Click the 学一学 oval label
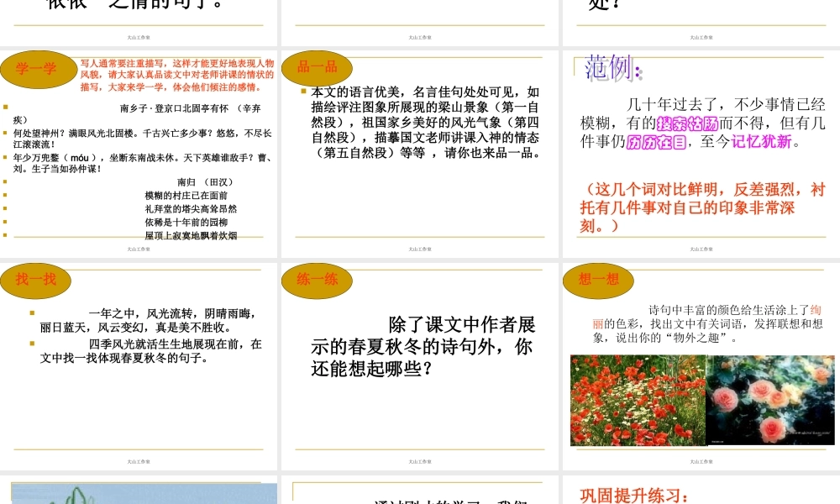This screenshot has height=504, width=840. [38, 69]
